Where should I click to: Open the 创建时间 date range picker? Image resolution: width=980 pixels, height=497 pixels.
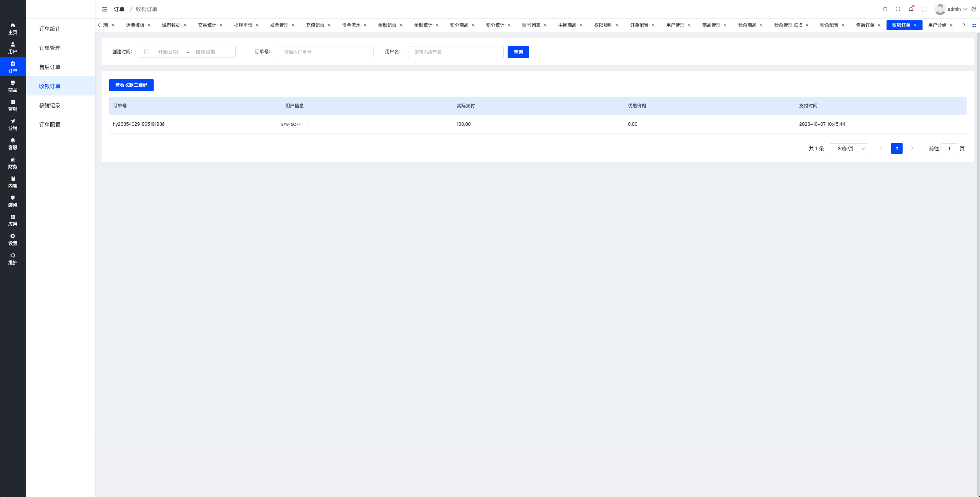(188, 52)
